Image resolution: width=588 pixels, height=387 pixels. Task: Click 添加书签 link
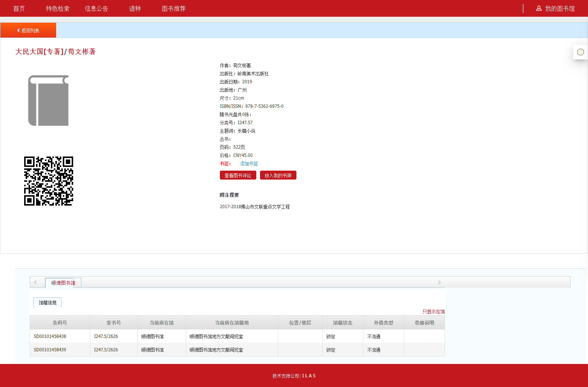[x=249, y=164]
